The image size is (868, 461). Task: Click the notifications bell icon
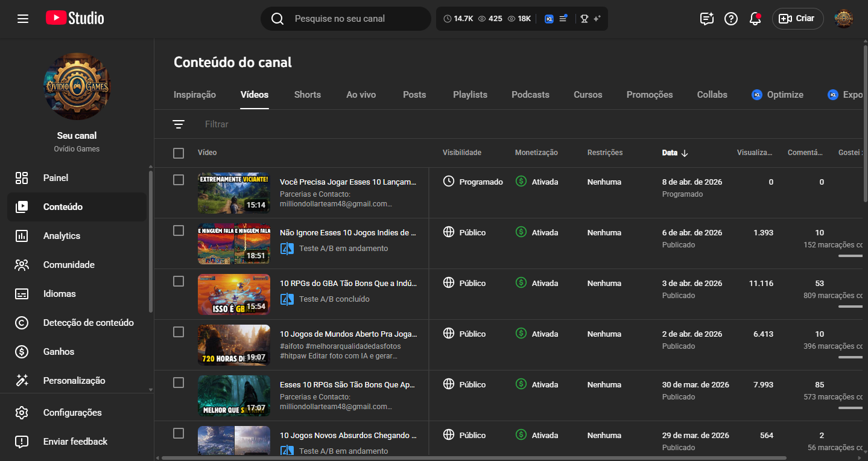[x=755, y=19]
